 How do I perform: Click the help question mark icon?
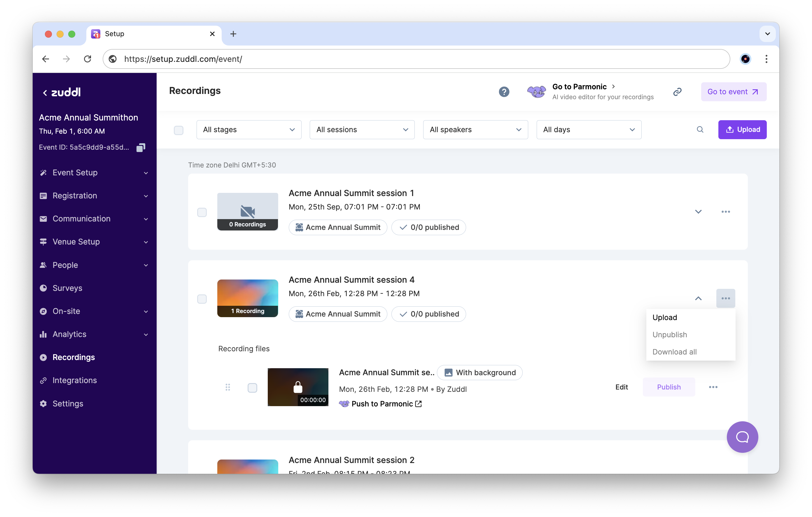(504, 92)
